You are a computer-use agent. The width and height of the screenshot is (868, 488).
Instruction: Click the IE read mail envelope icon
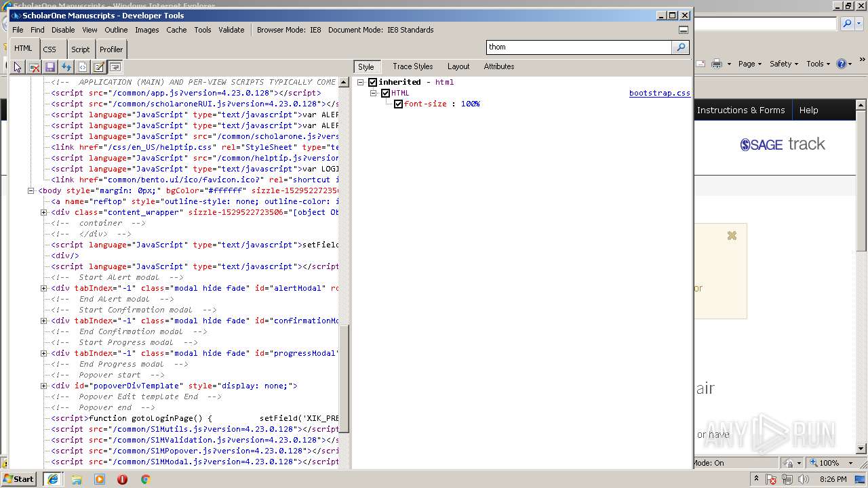pos(701,64)
